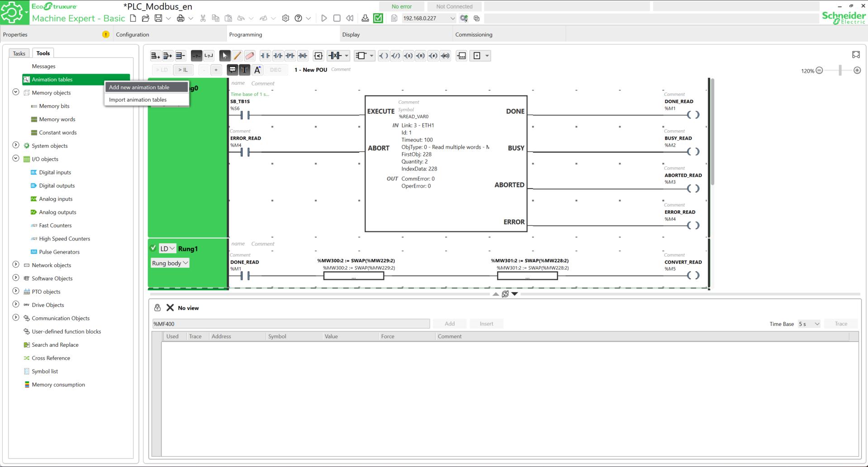
Task: Select the eraser tool
Action: click(x=250, y=56)
